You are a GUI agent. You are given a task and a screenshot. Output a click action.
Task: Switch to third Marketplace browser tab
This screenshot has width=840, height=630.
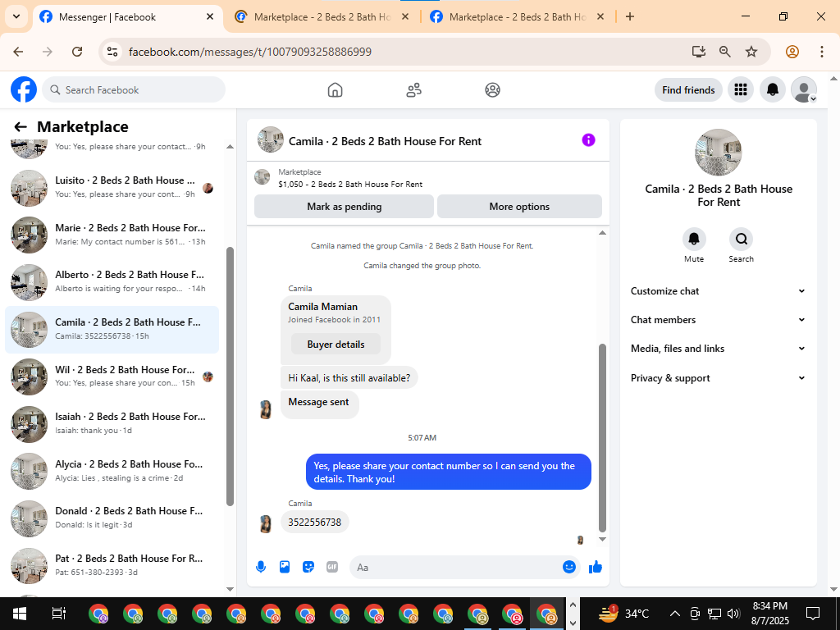(x=518, y=17)
